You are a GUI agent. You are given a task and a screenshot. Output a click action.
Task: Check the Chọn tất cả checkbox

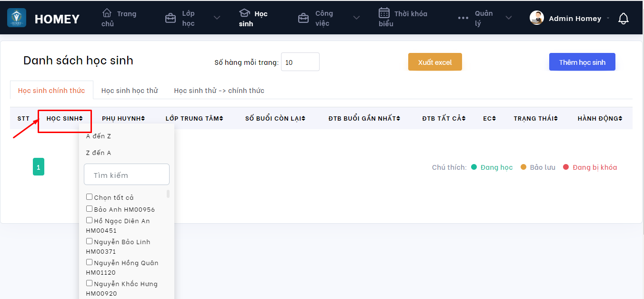(x=89, y=197)
